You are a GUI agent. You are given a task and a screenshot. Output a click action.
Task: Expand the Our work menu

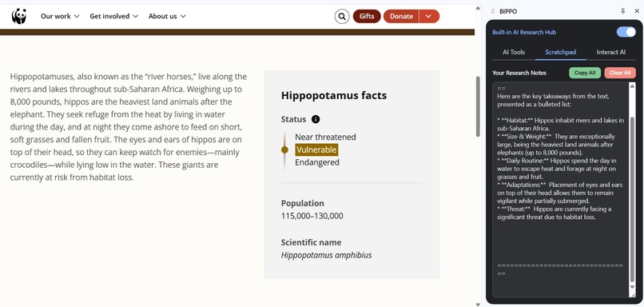(60, 17)
